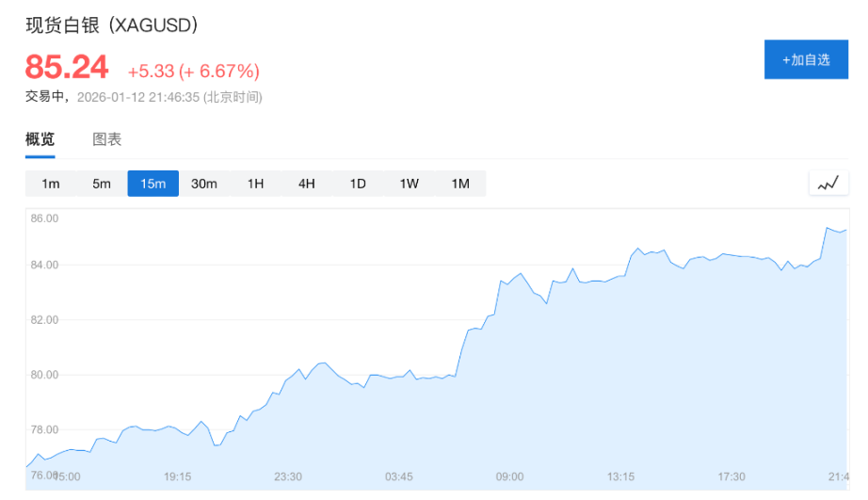The image size is (868, 500).
Task: Click the 86.00 price axis label
Action: (x=44, y=218)
